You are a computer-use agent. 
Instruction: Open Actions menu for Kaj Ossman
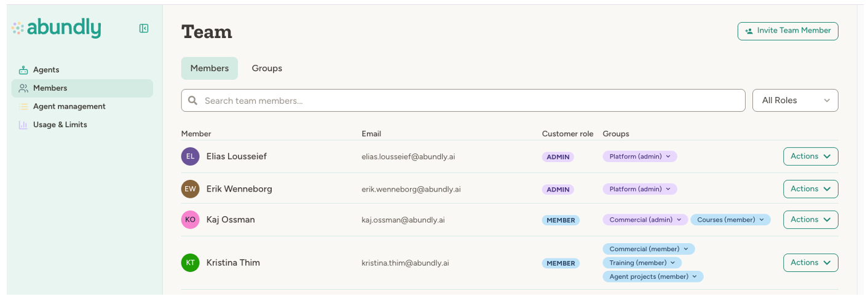click(x=811, y=219)
